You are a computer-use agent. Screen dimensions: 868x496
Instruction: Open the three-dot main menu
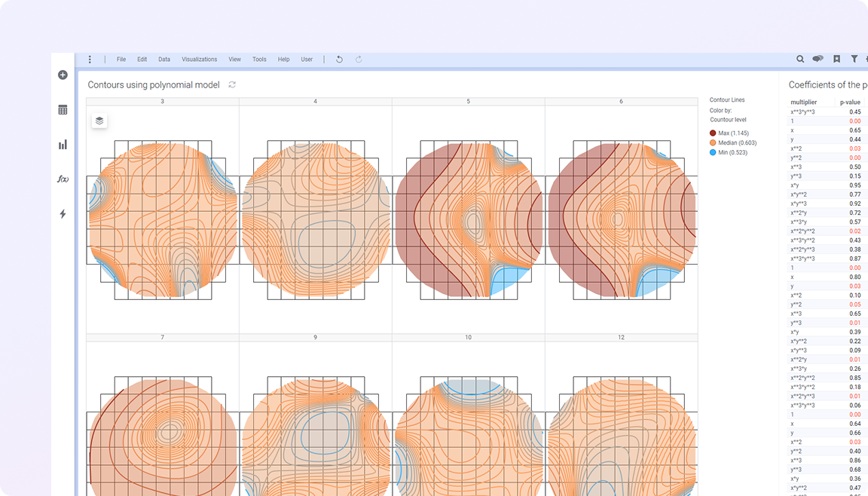point(90,60)
